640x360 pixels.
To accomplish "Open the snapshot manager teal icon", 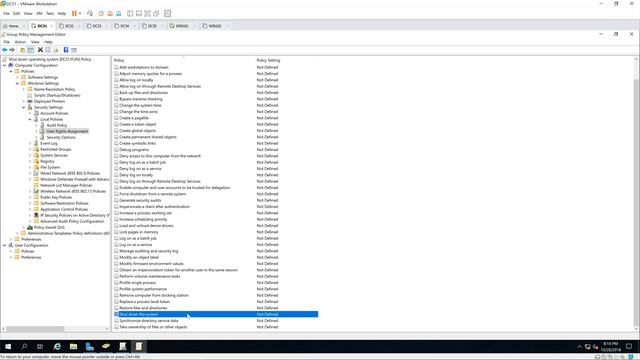I will (119, 13).
